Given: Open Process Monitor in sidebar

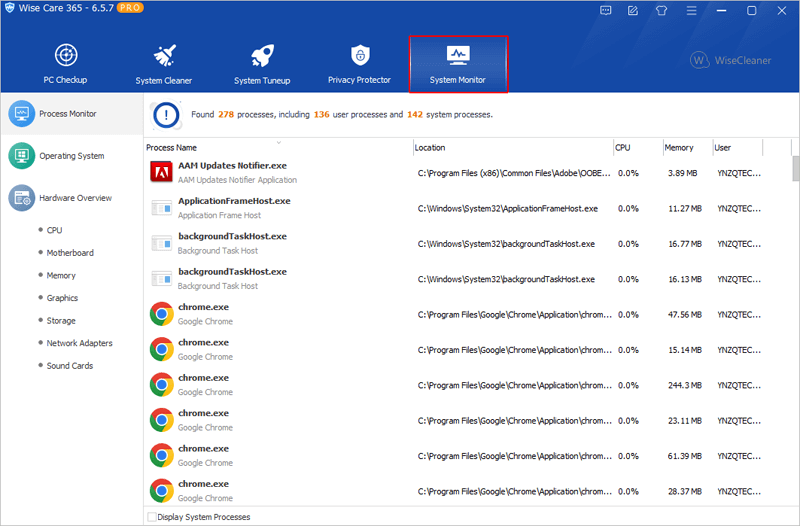Looking at the screenshot, I should [x=71, y=114].
